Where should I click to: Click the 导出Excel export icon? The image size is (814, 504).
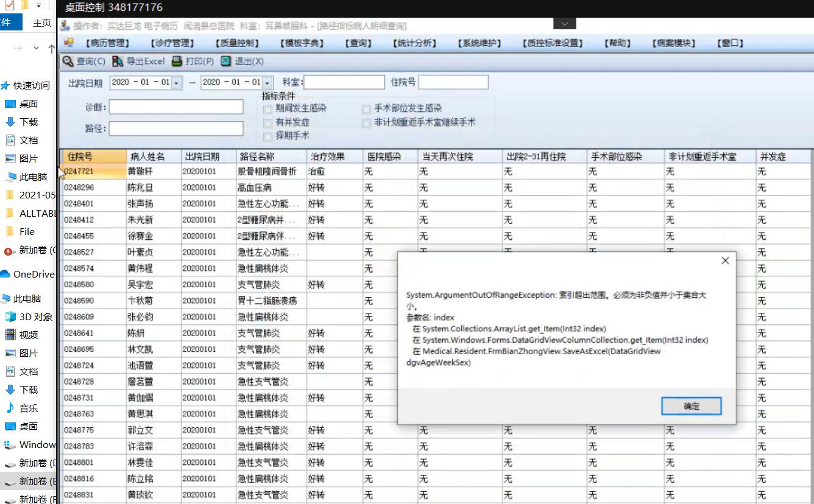(x=118, y=61)
